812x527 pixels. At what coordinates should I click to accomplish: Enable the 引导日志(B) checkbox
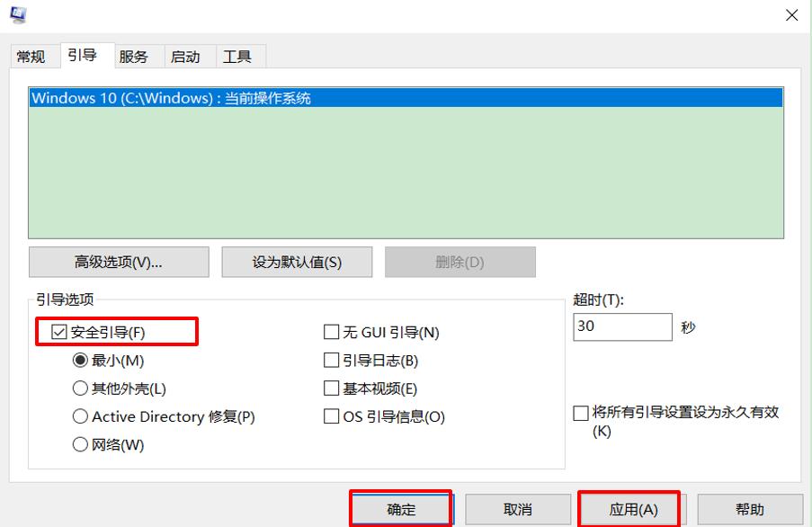[332, 360]
